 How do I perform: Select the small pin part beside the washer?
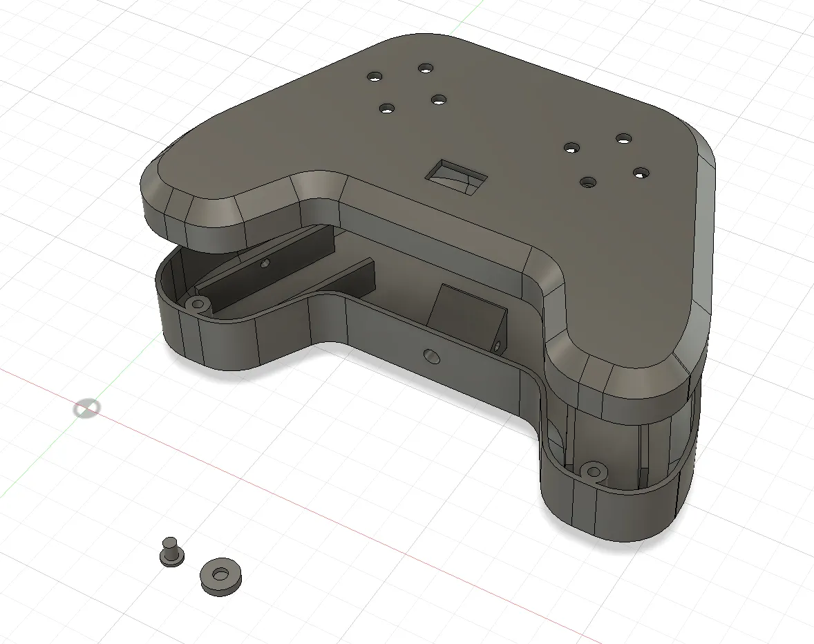tap(169, 552)
